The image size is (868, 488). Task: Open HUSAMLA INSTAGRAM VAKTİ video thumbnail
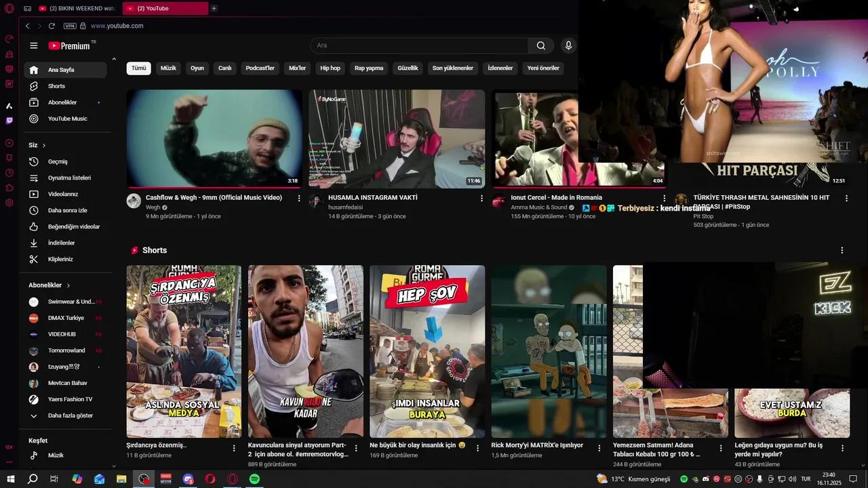pyautogui.click(x=397, y=138)
